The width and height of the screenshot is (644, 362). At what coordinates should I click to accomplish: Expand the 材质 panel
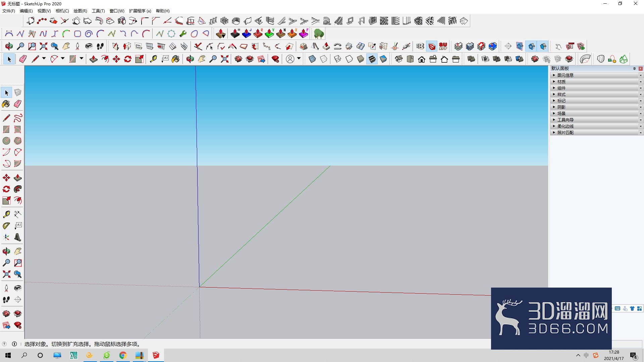click(594, 82)
